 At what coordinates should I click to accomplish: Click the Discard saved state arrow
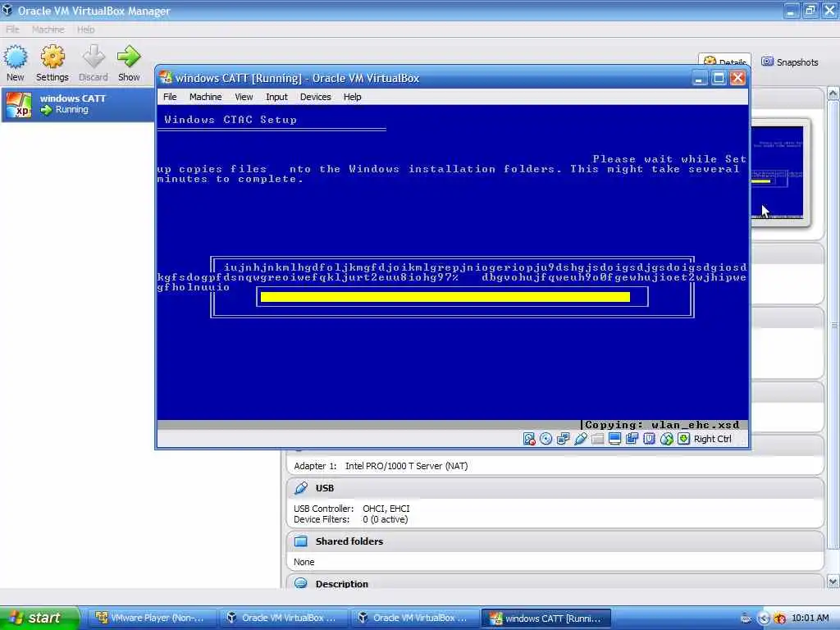coord(94,57)
